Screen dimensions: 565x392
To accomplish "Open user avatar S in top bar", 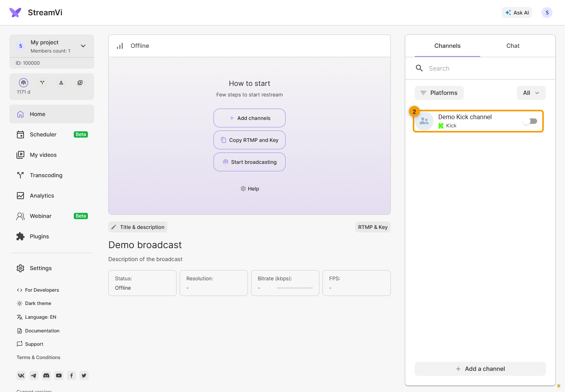I will [x=547, y=13].
